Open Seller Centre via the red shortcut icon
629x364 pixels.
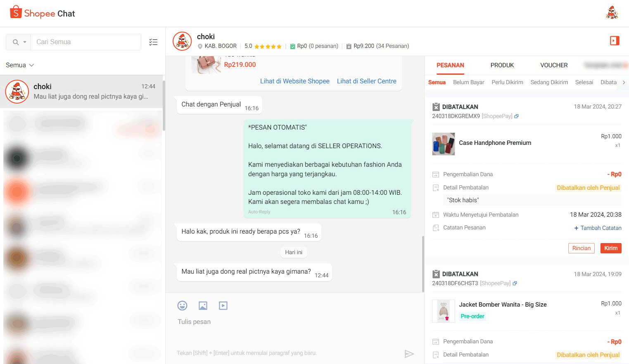click(x=614, y=40)
